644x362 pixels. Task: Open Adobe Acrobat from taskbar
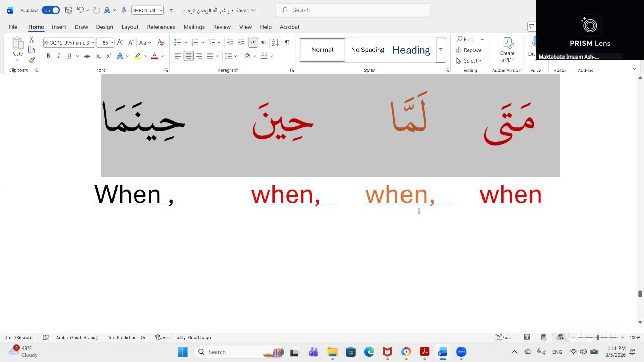pyautogui.click(x=425, y=352)
